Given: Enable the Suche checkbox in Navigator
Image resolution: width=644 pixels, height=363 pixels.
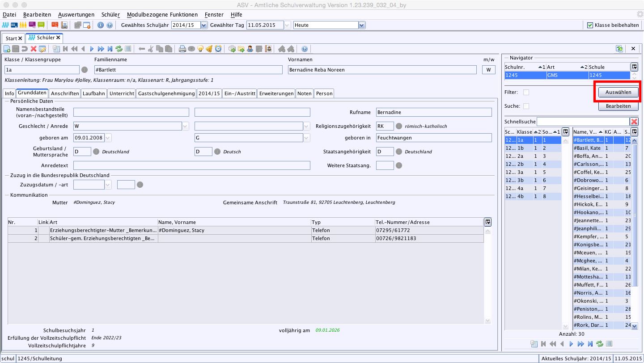Looking at the screenshot, I should [526, 106].
